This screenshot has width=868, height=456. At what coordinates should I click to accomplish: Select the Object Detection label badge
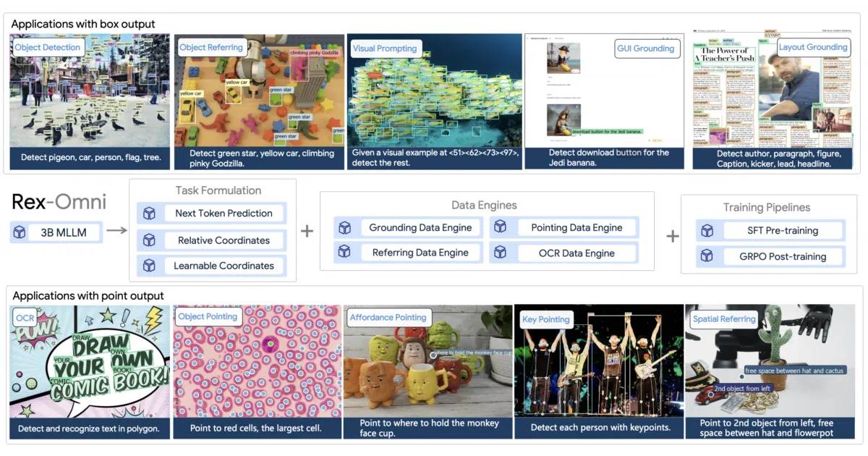click(48, 47)
